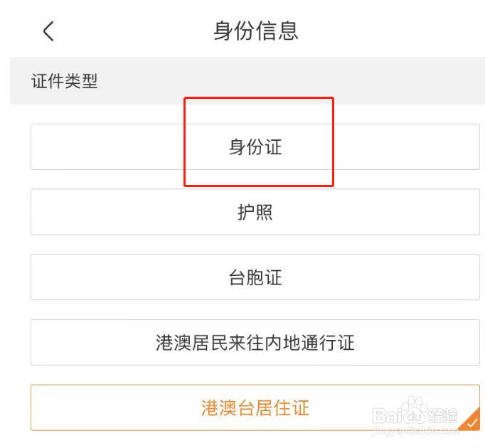The image size is (485, 448).
Task: Select the 台胞证 option
Action: point(255,277)
